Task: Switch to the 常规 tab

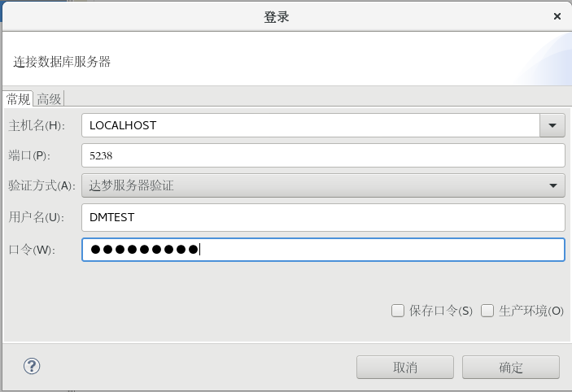Action: tap(18, 99)
